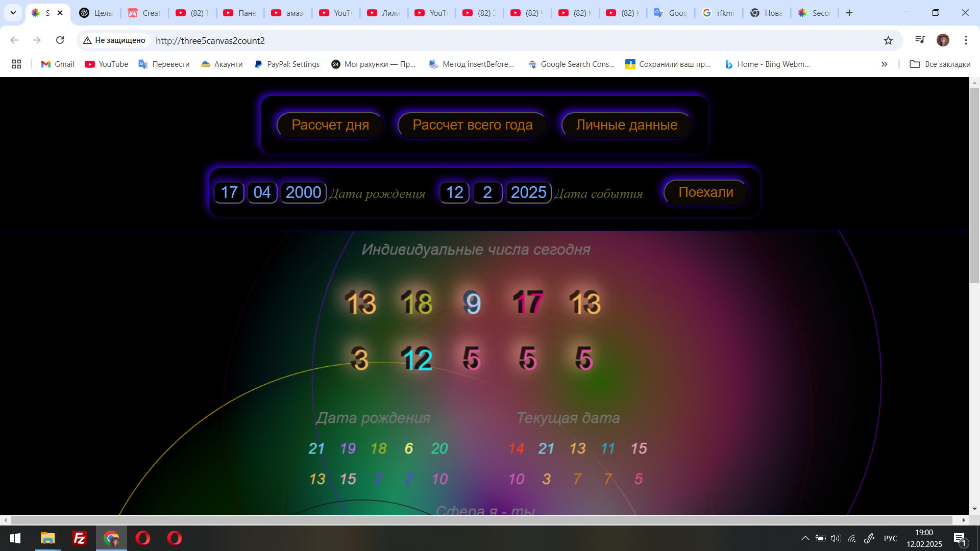Show the not secure site info
The width and height of the screenshot is (980, 551).
(x=114, y=40)
